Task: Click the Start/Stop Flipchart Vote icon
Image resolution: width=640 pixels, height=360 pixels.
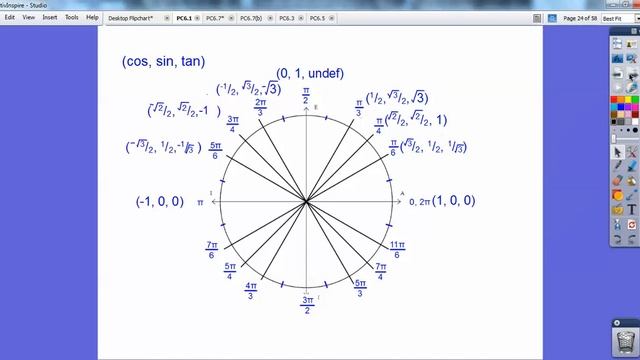Action: click(617, 88)
